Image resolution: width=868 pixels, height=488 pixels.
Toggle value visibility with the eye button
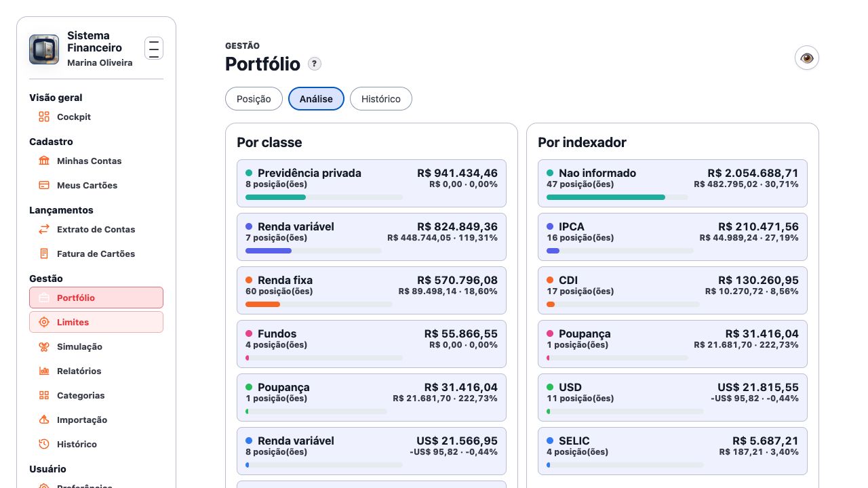click(807, 58)
